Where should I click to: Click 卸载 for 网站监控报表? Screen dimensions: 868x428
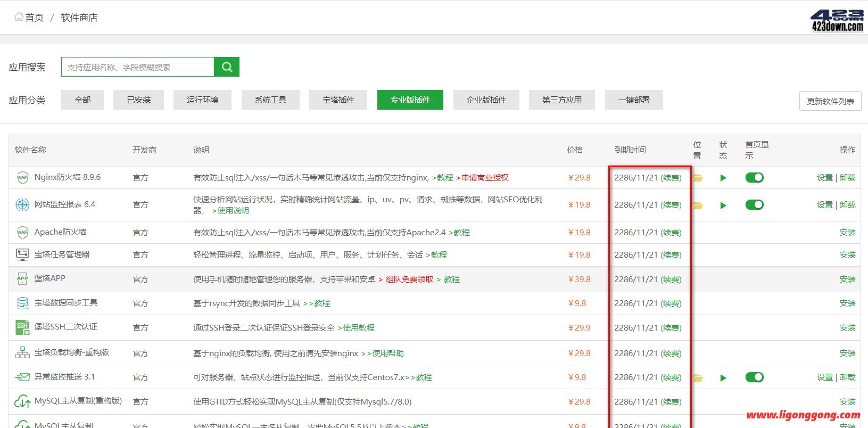(x=848, y=205)
